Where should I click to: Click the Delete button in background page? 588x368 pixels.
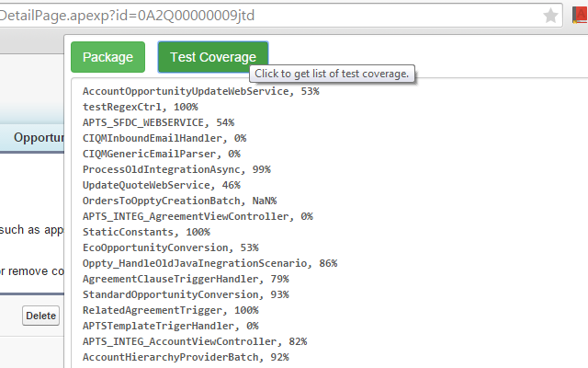pos(40,316)
